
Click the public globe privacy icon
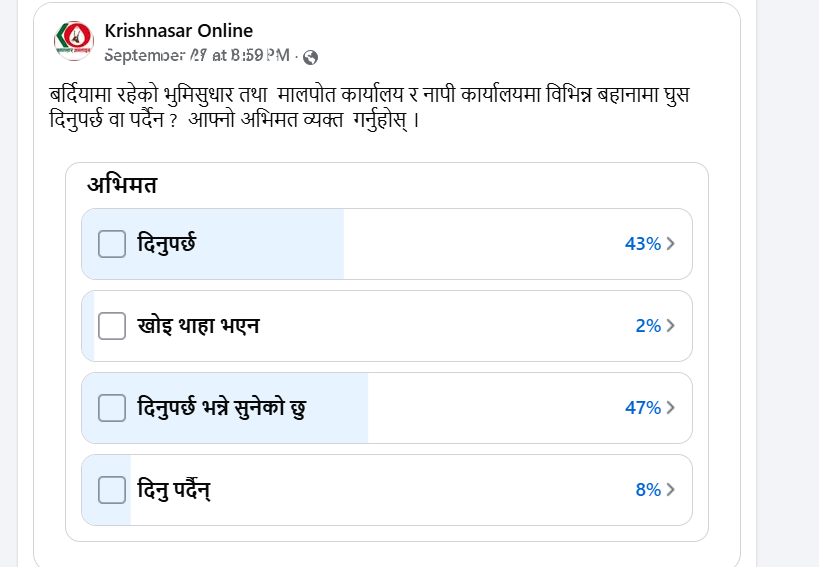point(310,57)
